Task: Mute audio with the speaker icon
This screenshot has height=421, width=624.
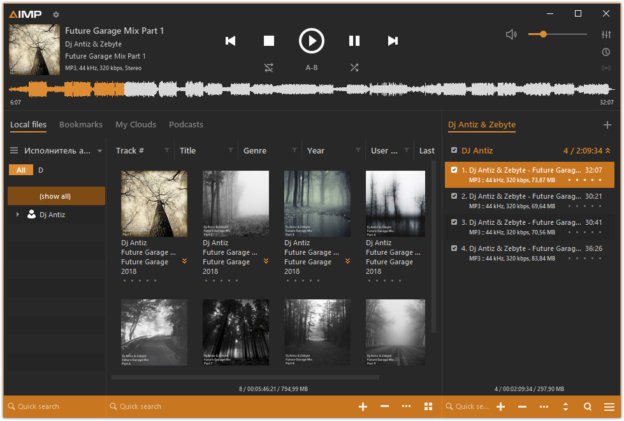Action: pyautogui.click(x=511, y=34)
